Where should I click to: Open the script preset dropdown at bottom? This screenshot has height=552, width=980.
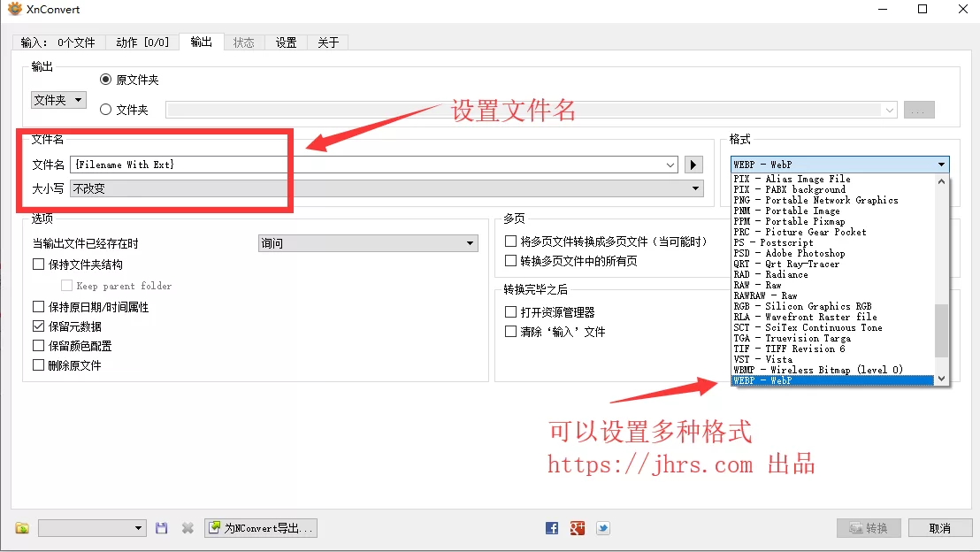[93, 528]
